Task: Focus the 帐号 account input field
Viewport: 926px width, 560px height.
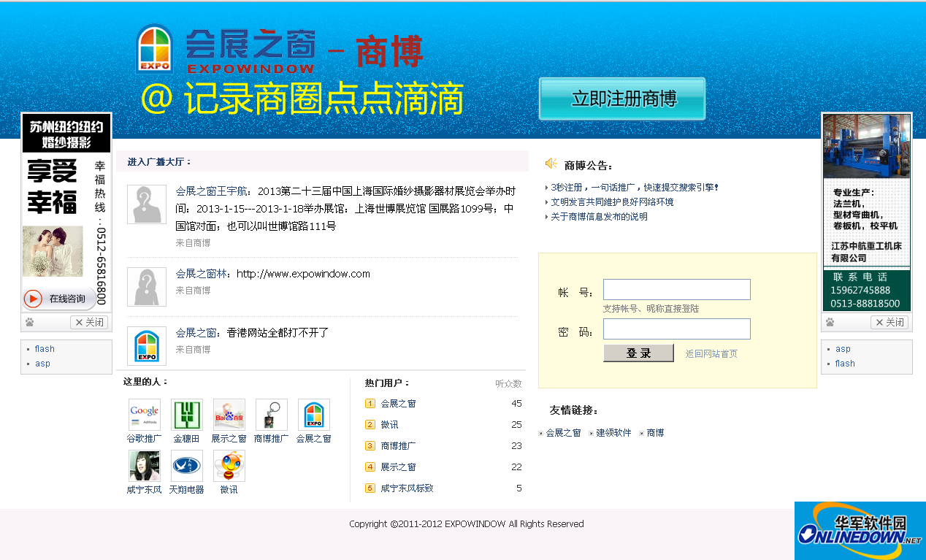Action: 677,290
